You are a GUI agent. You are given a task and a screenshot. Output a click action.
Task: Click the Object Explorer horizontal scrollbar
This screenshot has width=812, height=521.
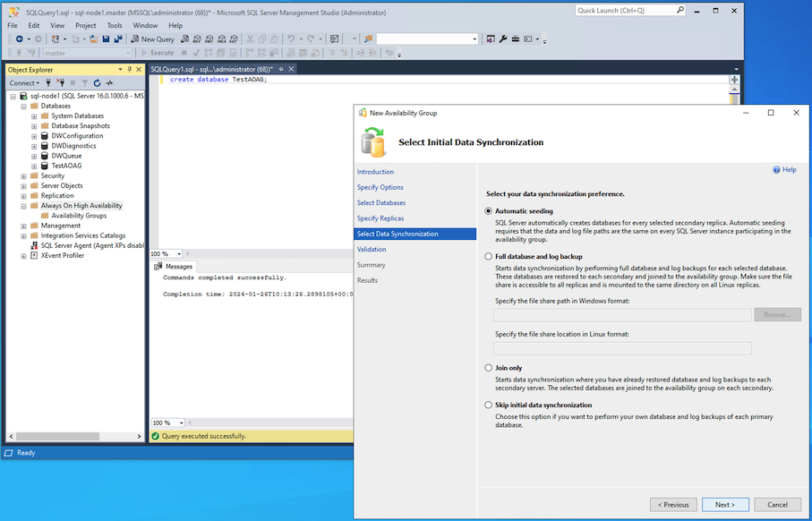coord(57,436)
